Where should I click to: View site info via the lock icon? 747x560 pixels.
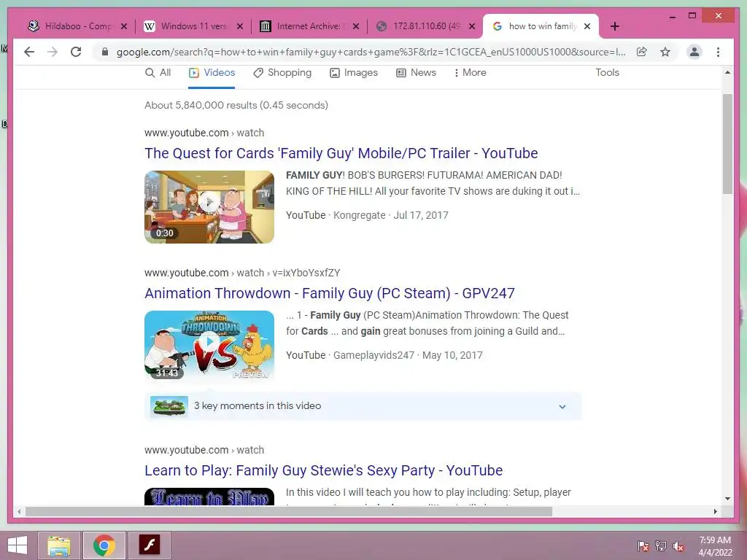point(105,52)
